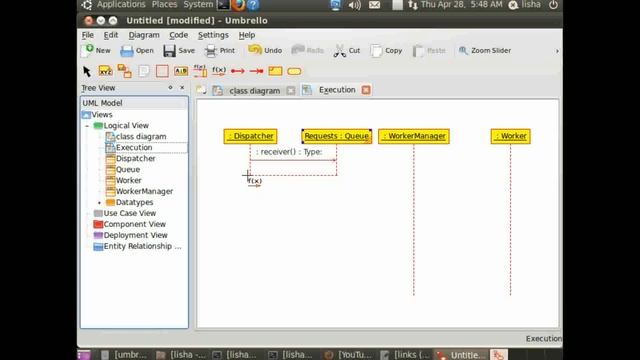Select the Queue class in the tree
The height and width of the screenshot is (360, 640).
coord(123,169)
